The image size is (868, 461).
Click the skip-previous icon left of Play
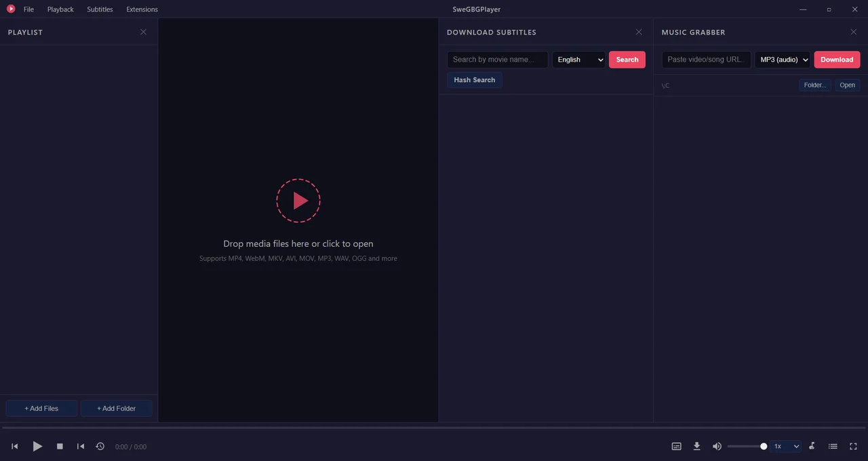tap(15, 446)
